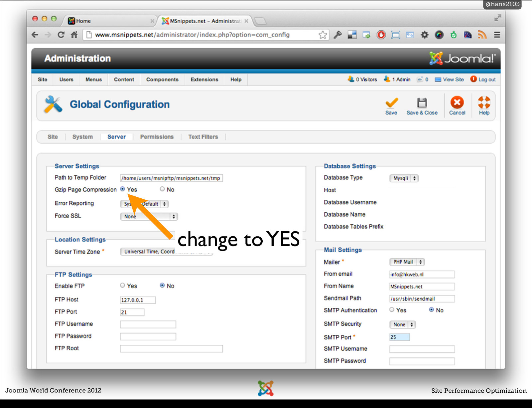This screenshot has width=532, height=410.
Task: Go to browser home icon
Action: [x=74, y=35]
